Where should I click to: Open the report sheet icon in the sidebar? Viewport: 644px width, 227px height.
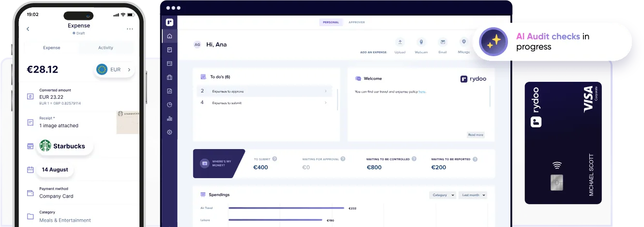tap(169, 91)
